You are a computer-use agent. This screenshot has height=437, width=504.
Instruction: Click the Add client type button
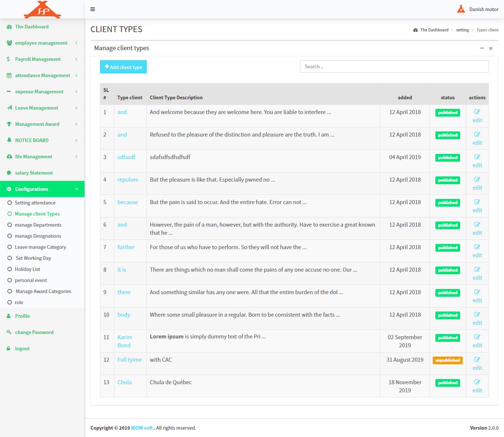123,67
